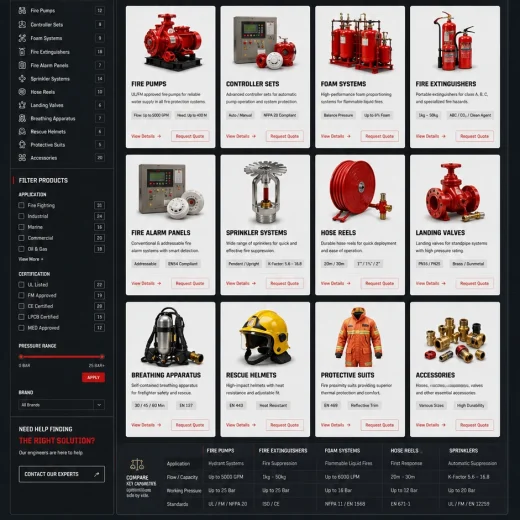Click the Foam Systems sidebar icon
The image size is (520, 520).
(x=22, y=38)
